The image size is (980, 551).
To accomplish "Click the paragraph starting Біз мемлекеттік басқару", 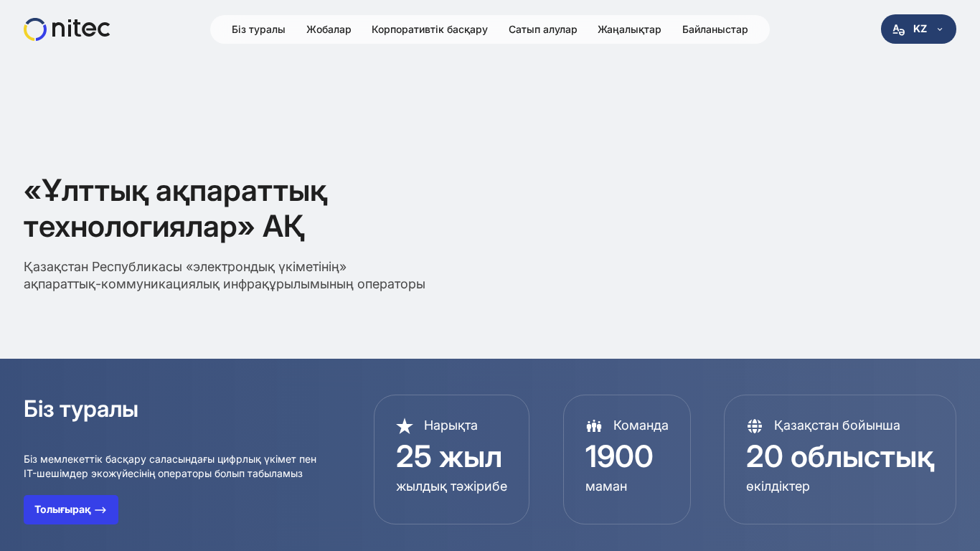I will [x=170, y=466].
